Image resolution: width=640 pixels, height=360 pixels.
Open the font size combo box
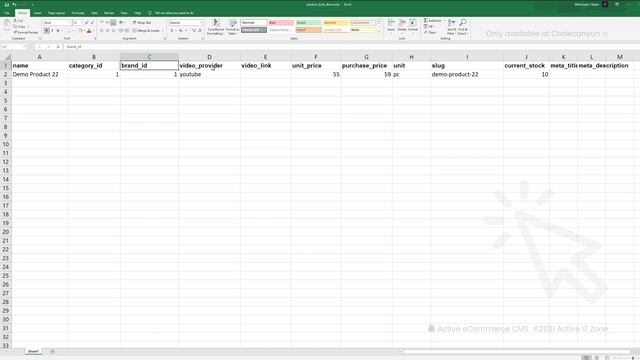pos(78,22)
